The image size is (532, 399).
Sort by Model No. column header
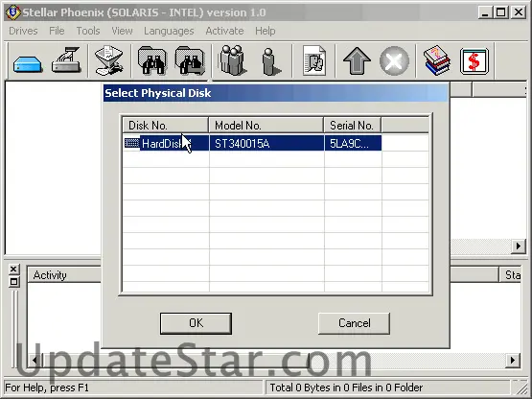[266, 126]
